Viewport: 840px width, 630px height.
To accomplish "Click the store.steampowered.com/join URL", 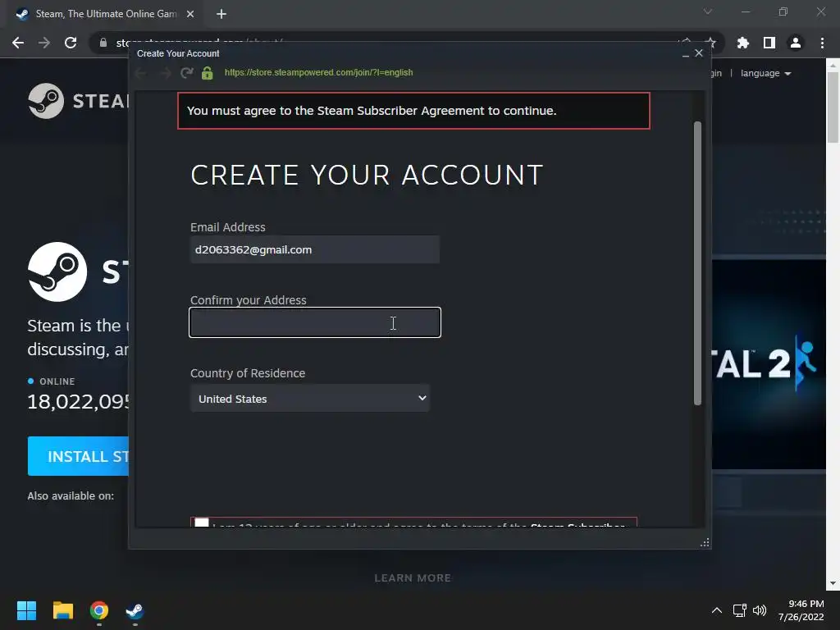I will tap(319, 72).
